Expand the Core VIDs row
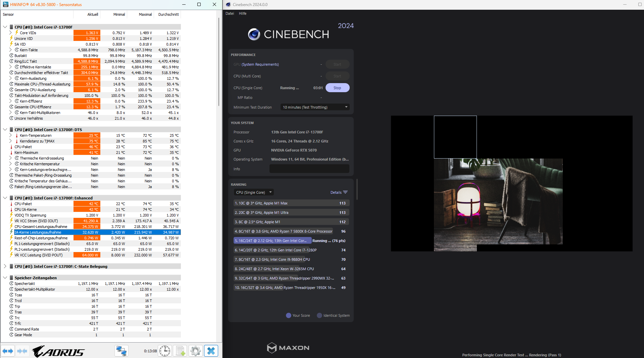 [x=10, y=33]
